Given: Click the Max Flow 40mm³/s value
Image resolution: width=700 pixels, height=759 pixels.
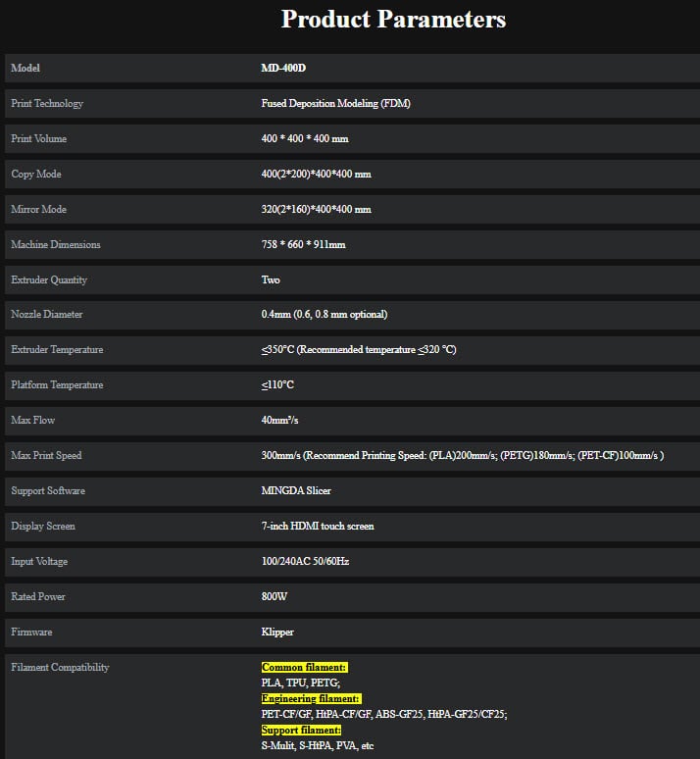Looking at the screenshot, I should pos(280,421).
